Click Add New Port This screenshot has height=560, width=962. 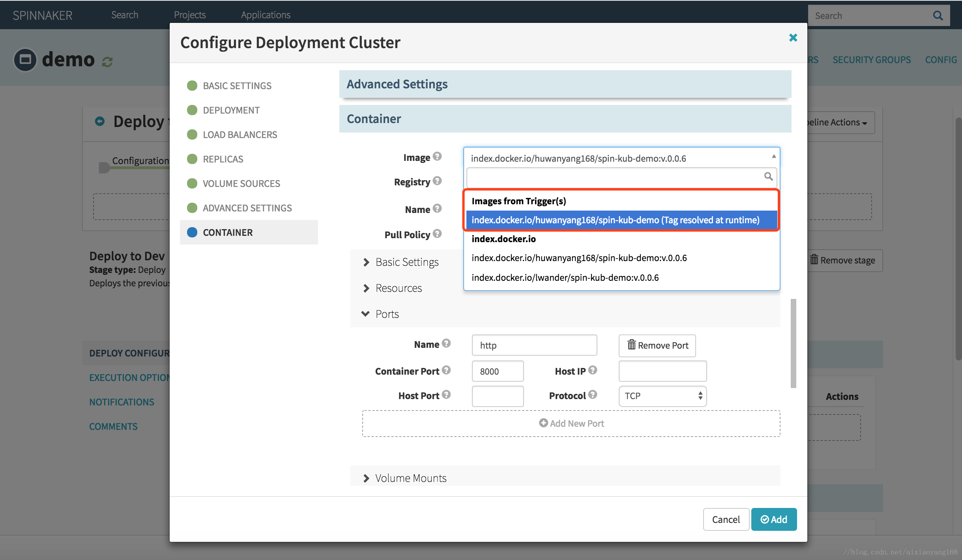pos(571,424)
